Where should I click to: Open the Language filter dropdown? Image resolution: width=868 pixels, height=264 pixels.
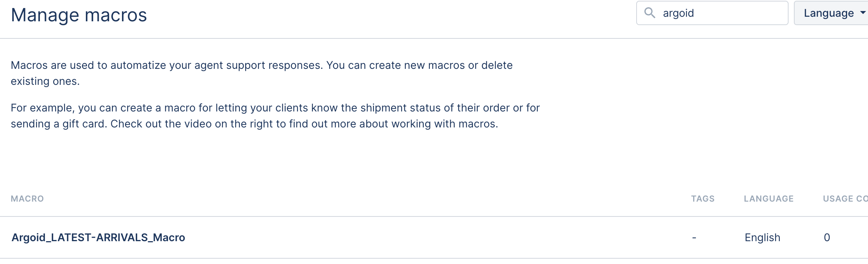pos(831,13)
